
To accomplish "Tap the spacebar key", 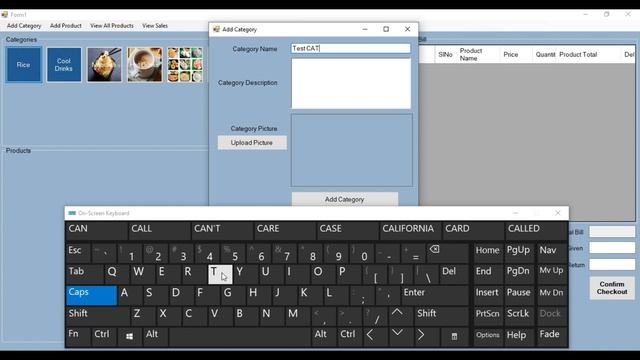I will click(x=240, y=337).
